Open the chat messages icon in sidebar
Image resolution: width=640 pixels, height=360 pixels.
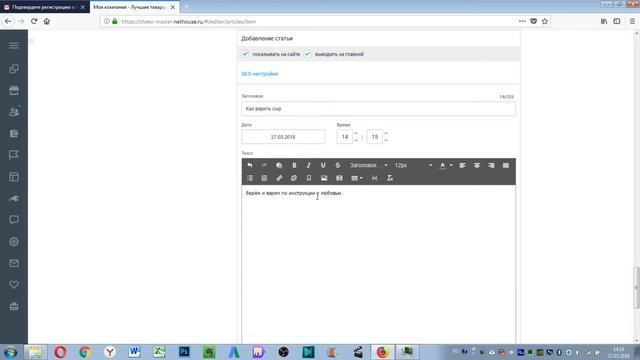(x=14, y=220)
